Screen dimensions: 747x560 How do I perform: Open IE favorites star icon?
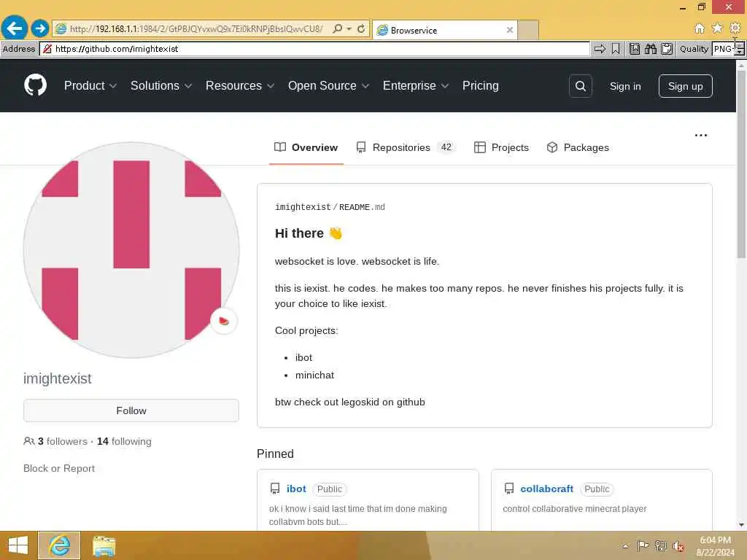coord(717,28)
